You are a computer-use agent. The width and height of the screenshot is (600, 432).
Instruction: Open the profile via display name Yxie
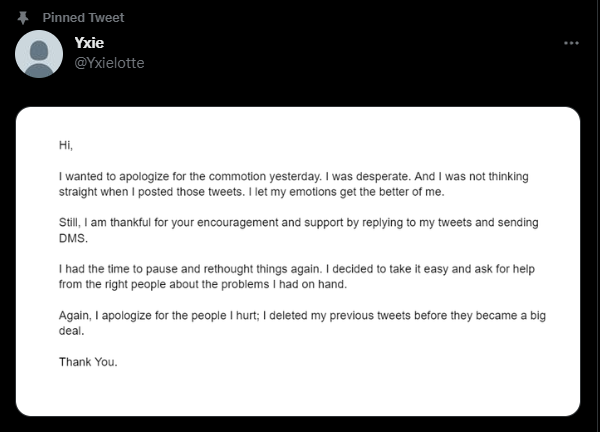(89, 42)
